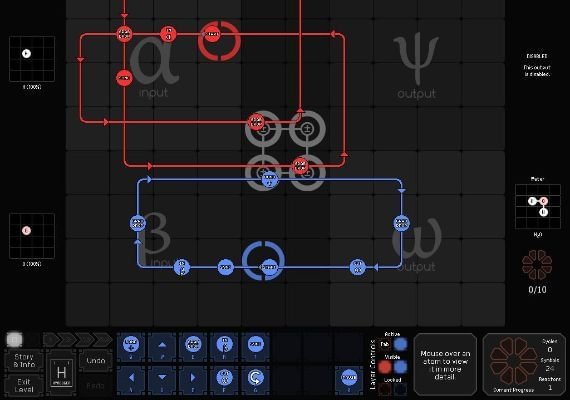Image resolution: width=570 pixels, height=400 pixels.
Task: Click the blue Start symbol with ring
Action: [269, 268]
